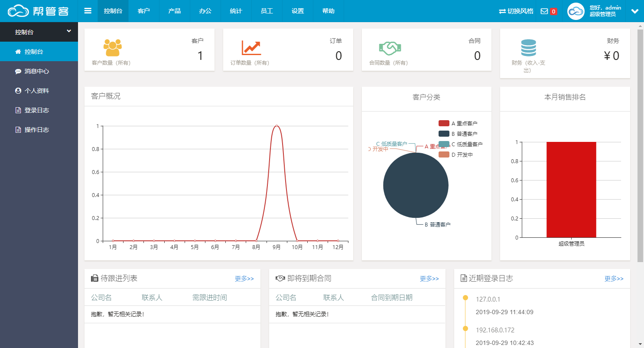Click the hamburger menu icon
The height and width of the screenshot is (348, 644).
click(88, 11)
